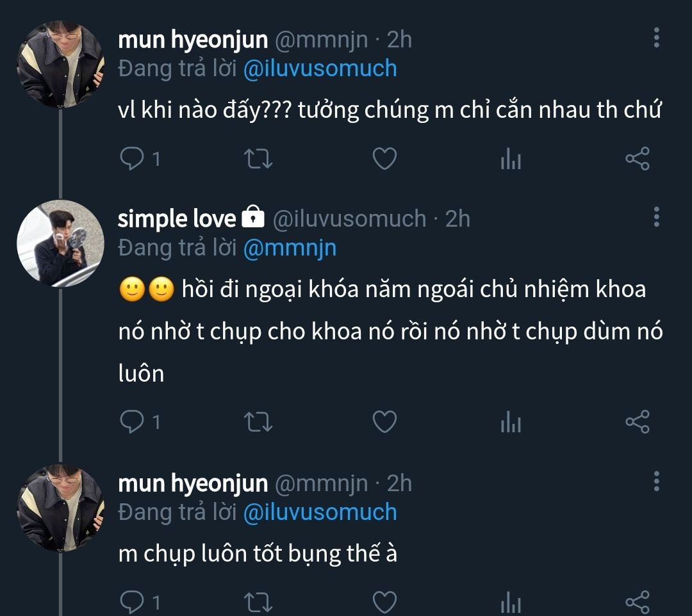Reply to the first mun hyeonjun tweet
692x616 pixels.
click(131, 158)
